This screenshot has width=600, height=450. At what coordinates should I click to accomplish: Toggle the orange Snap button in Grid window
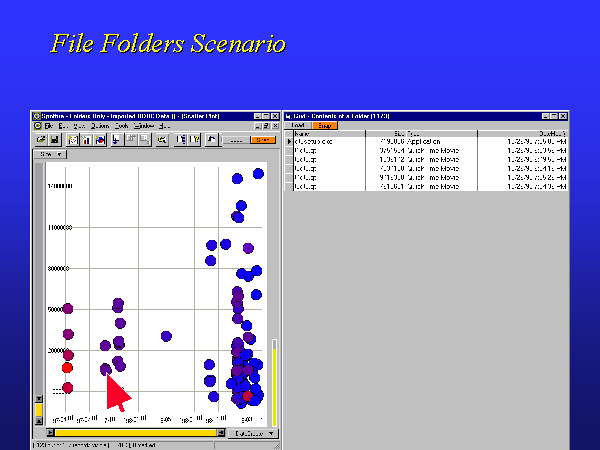[x=322, y=126]
